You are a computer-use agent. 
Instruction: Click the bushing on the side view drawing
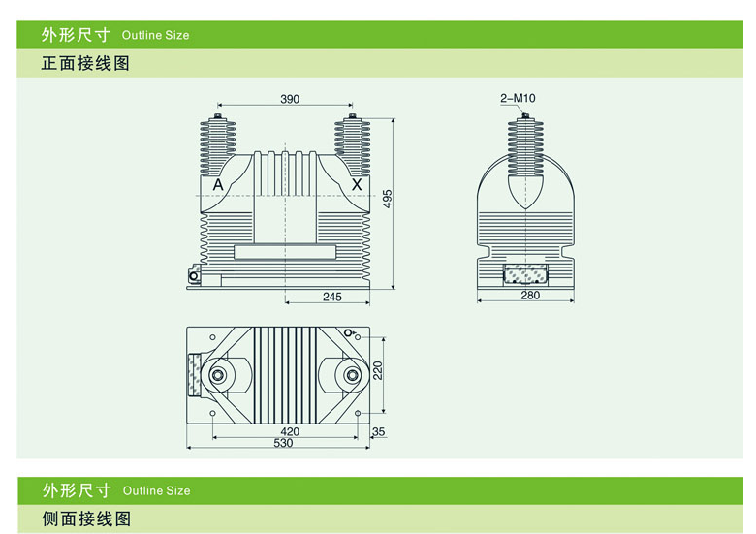pyautogui.click(x=524, y=145)
